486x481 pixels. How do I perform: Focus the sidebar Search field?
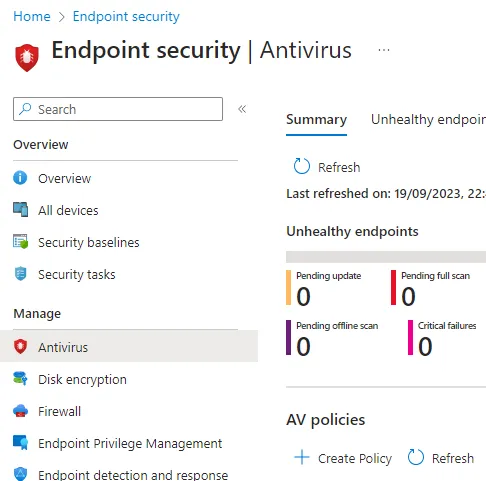point(118,109)
